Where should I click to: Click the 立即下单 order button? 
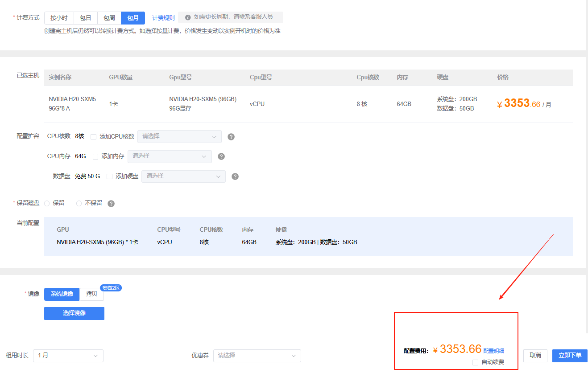click(x=570, y=356)
